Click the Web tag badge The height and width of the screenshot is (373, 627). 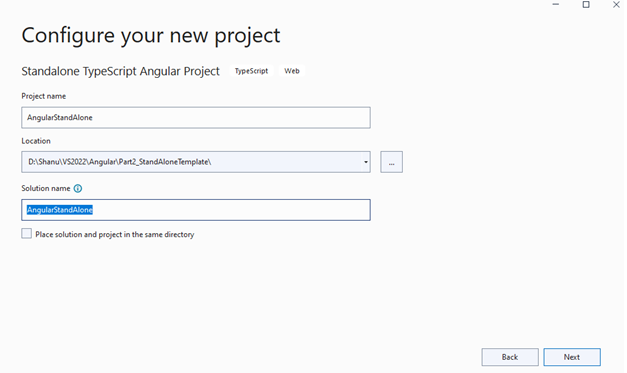coord(292,71)
